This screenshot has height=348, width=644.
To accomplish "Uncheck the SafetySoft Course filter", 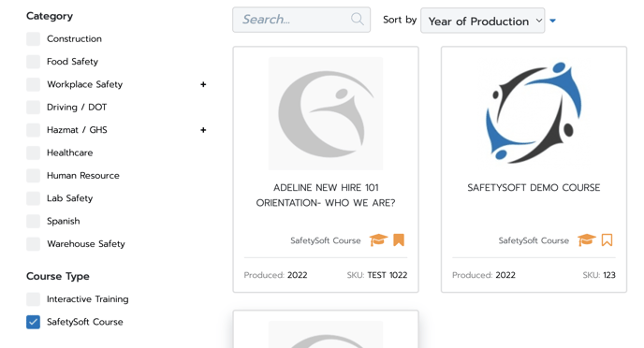I will (x=34, y=322).
